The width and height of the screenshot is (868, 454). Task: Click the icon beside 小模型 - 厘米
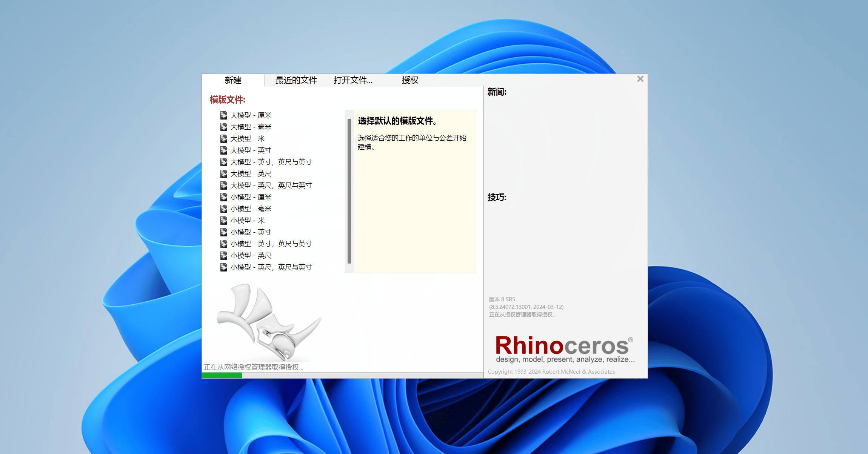(224, 197)
